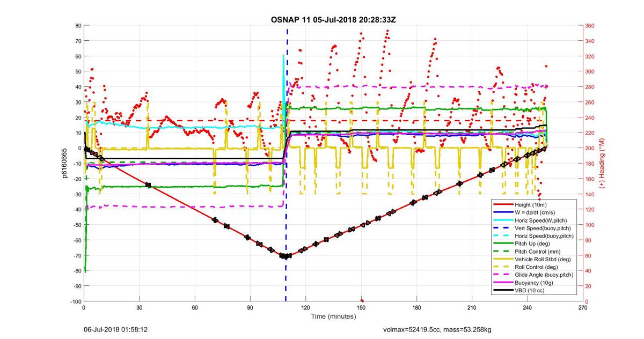Select the W = dz/dt (cm/s) legend entry
The height and width of the screenshot is (339, 644).
[535, 212]
